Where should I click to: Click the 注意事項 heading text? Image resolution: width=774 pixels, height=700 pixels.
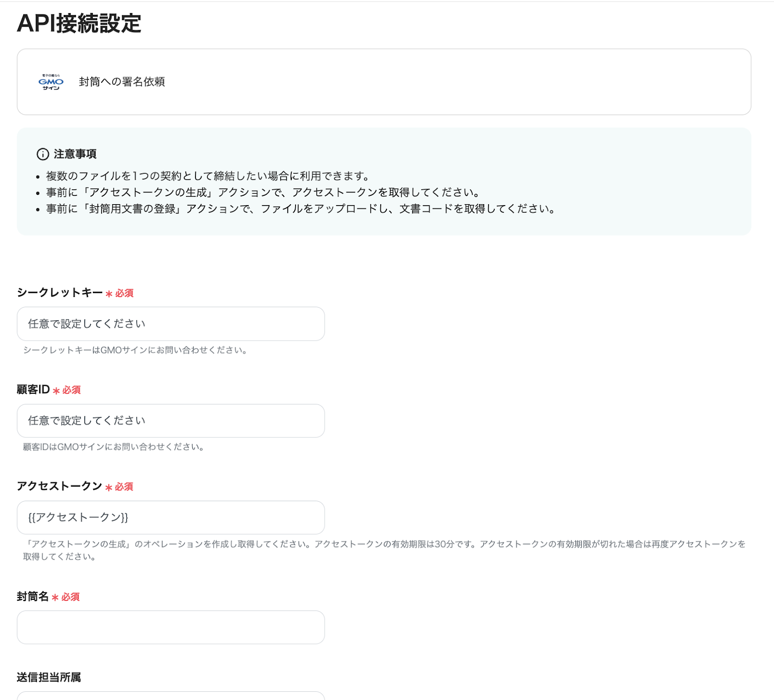(75, 154)
